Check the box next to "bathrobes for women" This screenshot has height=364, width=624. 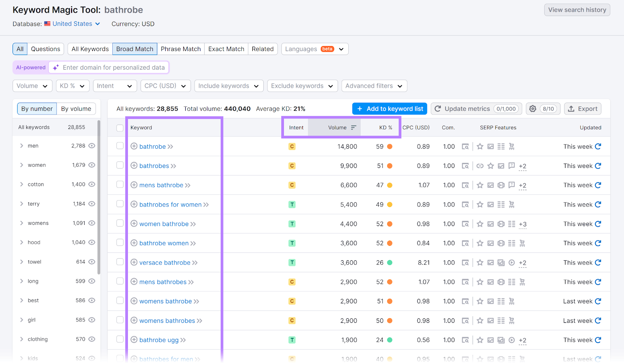click(120, 204)
